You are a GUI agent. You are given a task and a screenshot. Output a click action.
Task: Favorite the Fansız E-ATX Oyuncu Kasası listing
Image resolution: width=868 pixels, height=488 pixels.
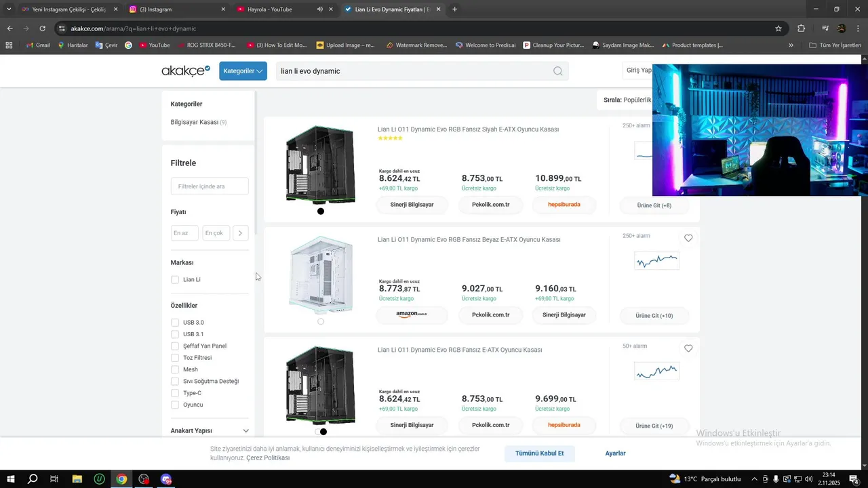[x=688, y=348]
